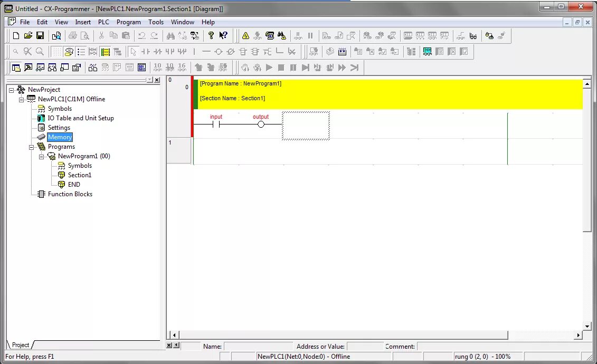
Task: Activate context help arrow-question icon
Action: click(x=223, y=36)
